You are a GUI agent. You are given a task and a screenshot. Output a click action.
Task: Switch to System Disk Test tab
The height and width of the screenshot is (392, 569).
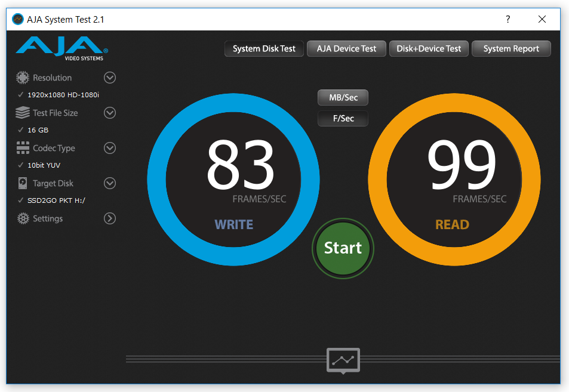[264, 48]
